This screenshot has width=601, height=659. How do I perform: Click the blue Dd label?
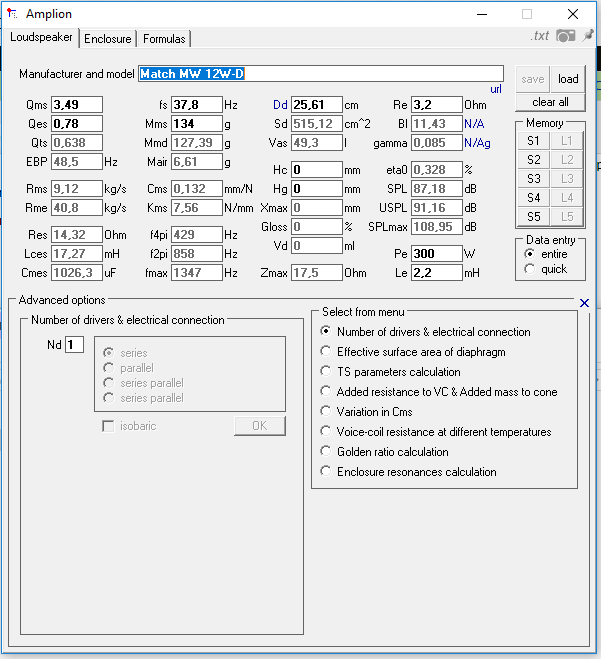pos(280,105)
